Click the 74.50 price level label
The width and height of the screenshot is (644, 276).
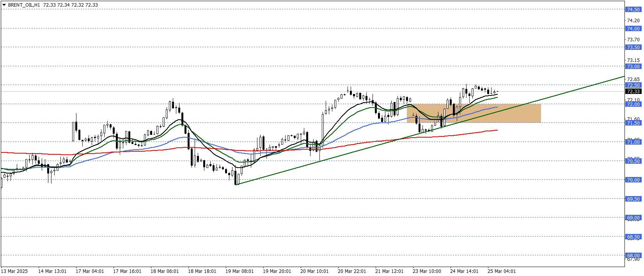tap(633, 10)
